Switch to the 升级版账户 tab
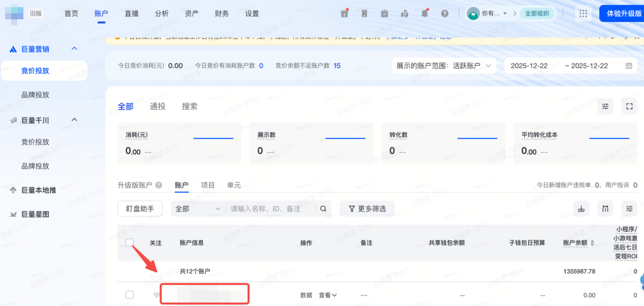Image resolution: width=644 pixels, height=306 pixels. pos(135,185)
